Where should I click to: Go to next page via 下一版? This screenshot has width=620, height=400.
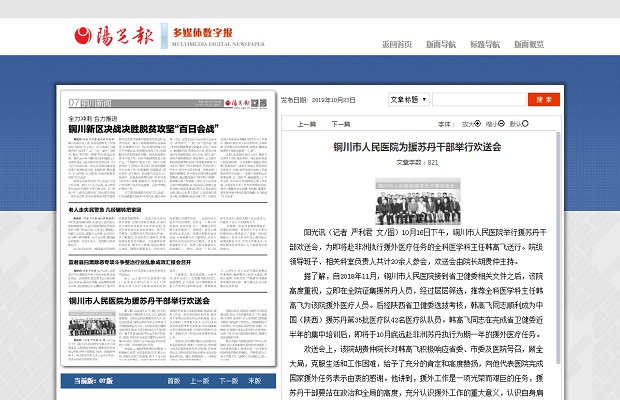pyautogui.click(x=229, y=381)
